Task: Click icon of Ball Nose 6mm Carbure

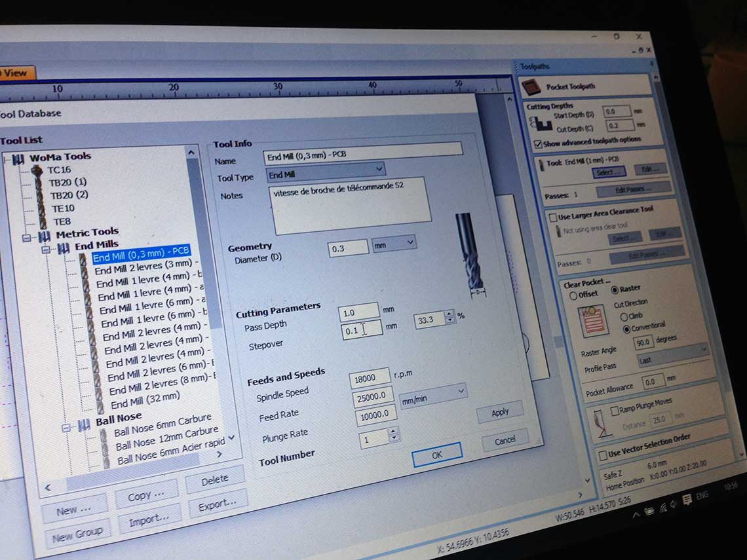Action: [x=104, y=436]
